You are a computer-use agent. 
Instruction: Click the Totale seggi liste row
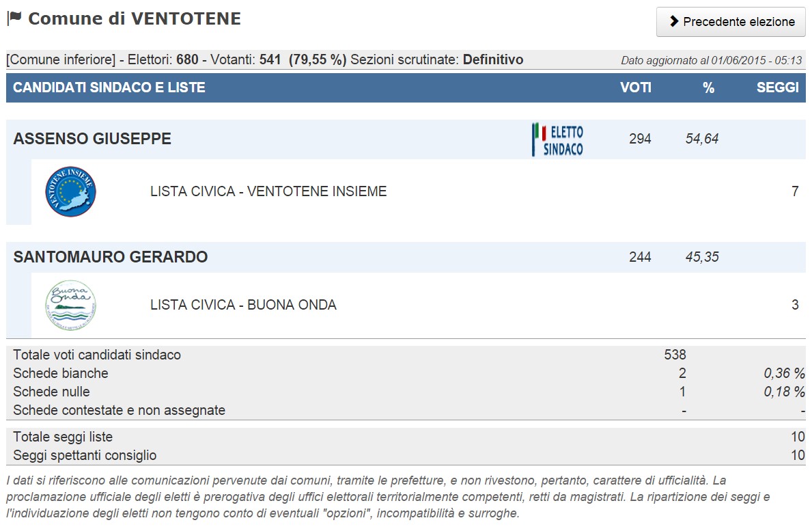pyautogui.click(x=406, y=437)
